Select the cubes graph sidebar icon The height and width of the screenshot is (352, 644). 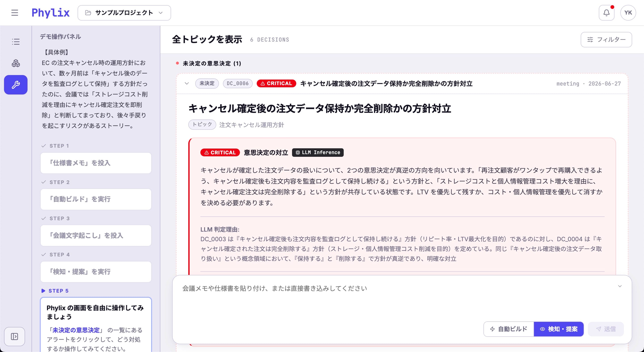coord(16,63)
